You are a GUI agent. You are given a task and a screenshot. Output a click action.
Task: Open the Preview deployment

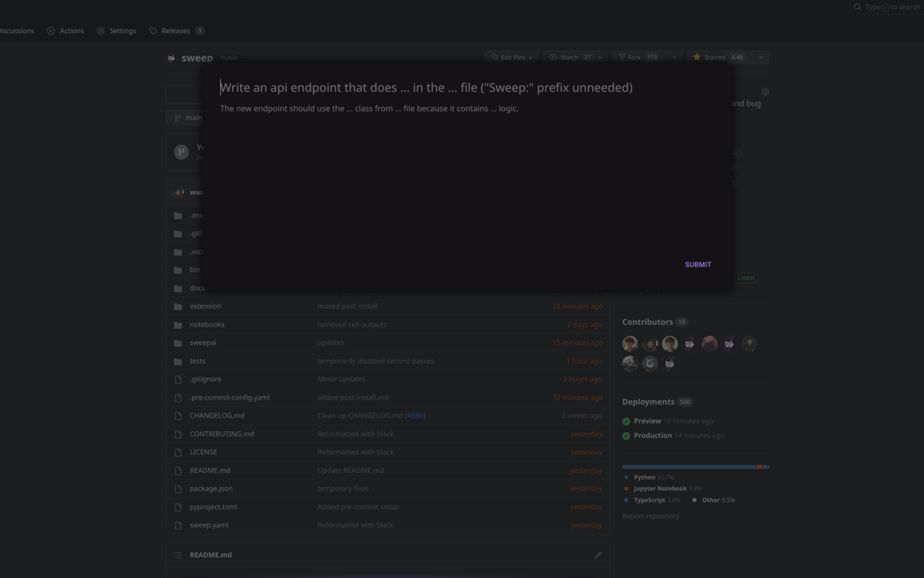[648, 421]
